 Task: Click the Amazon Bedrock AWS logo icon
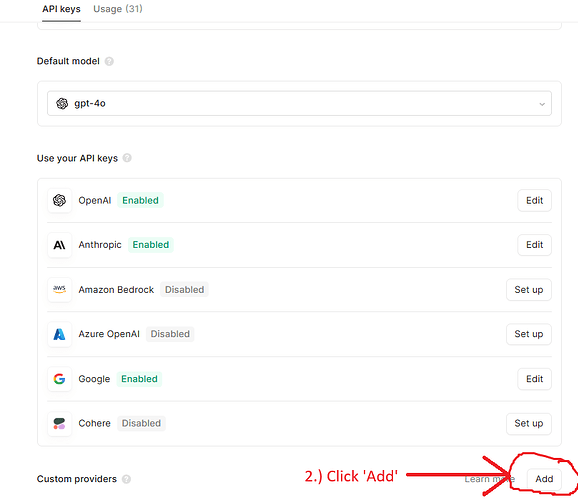tap(59, 289)
